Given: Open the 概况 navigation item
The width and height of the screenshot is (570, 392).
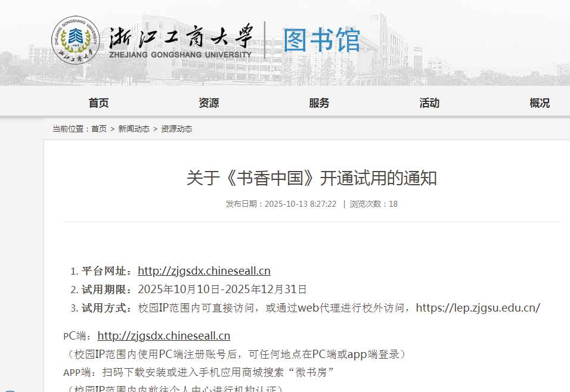Looking at the screenshot, I should [x=540, y=103].
